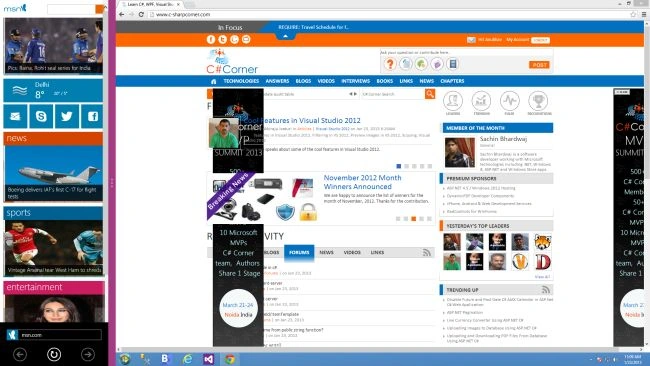
Task: Open 'Features in Visual Studio 2012' article
Action: [311, 121]
